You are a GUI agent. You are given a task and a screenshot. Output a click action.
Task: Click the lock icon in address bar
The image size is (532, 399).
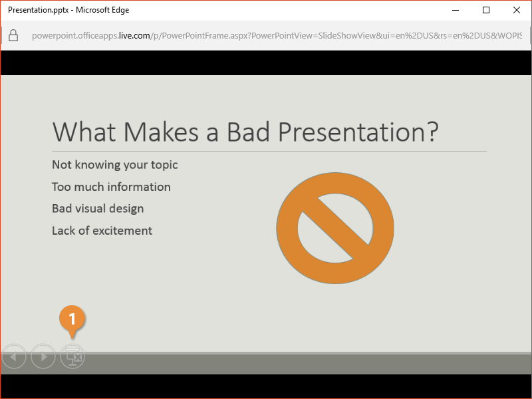(x=13, y=35)
